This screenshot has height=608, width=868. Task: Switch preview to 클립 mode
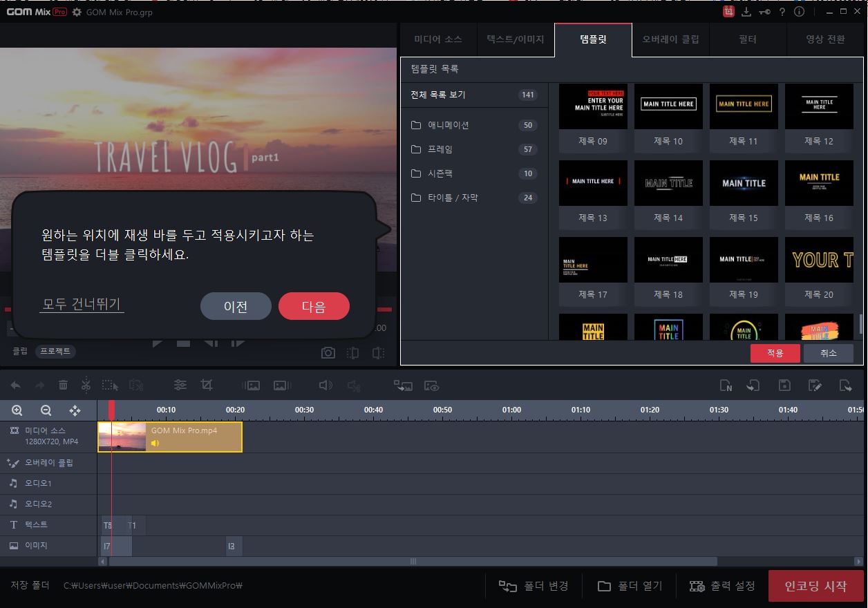pyautogui.click(x=20, y=351)
